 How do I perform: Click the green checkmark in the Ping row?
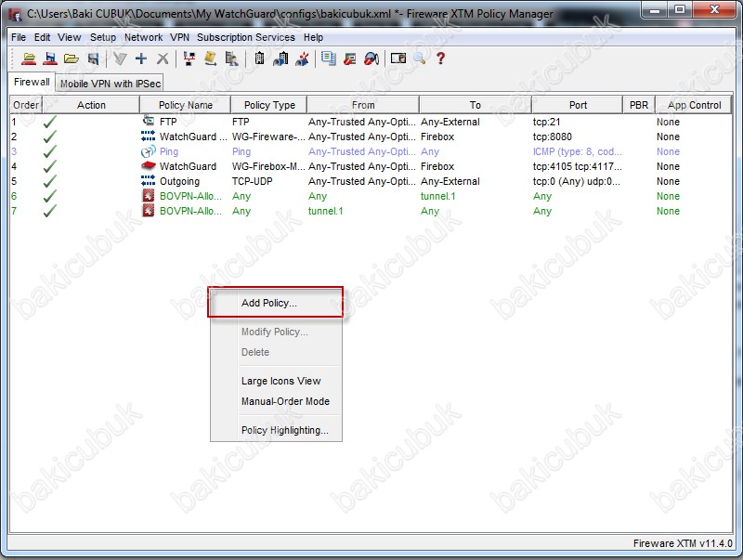click(x=49, y=152)
